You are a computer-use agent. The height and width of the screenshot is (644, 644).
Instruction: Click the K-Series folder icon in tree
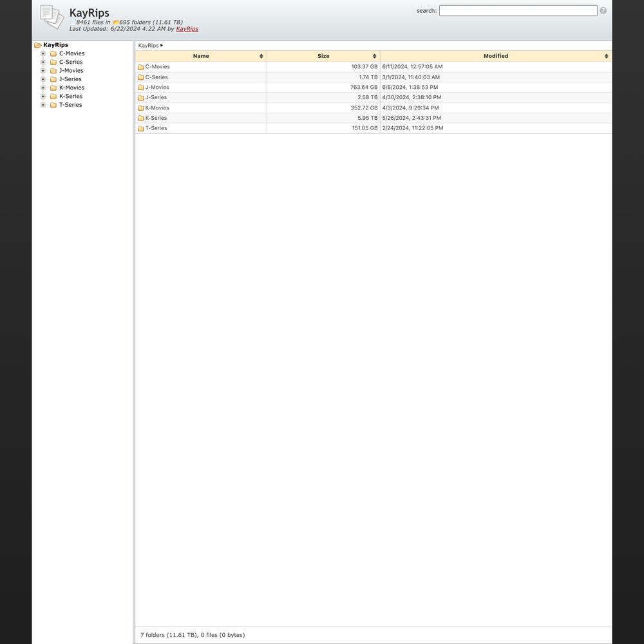point(53,97)
